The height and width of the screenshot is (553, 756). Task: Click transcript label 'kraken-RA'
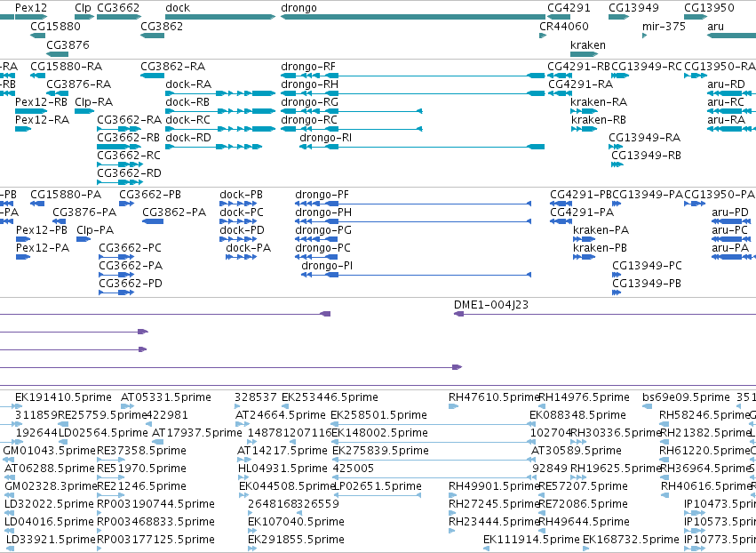[x=599, y=102]
